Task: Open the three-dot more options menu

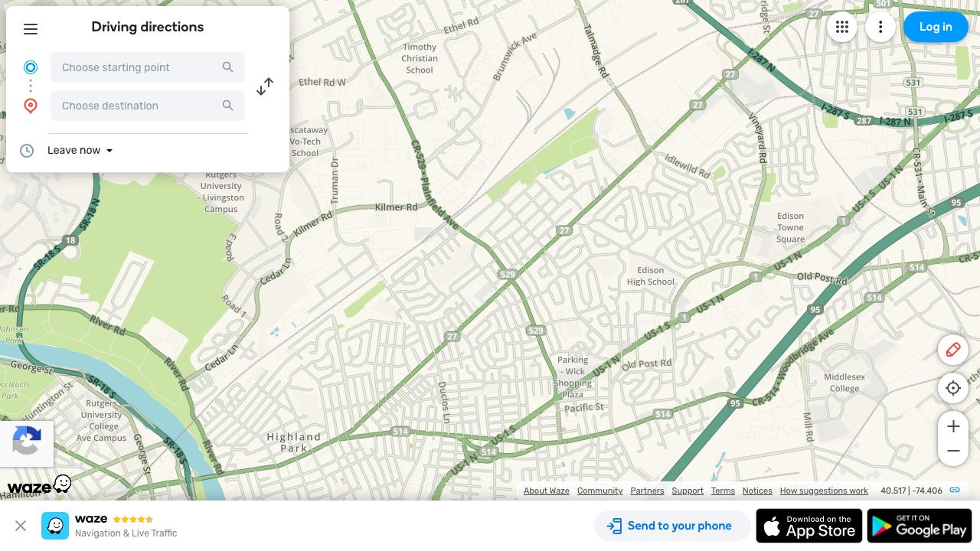Action: (x=880, y=27)
